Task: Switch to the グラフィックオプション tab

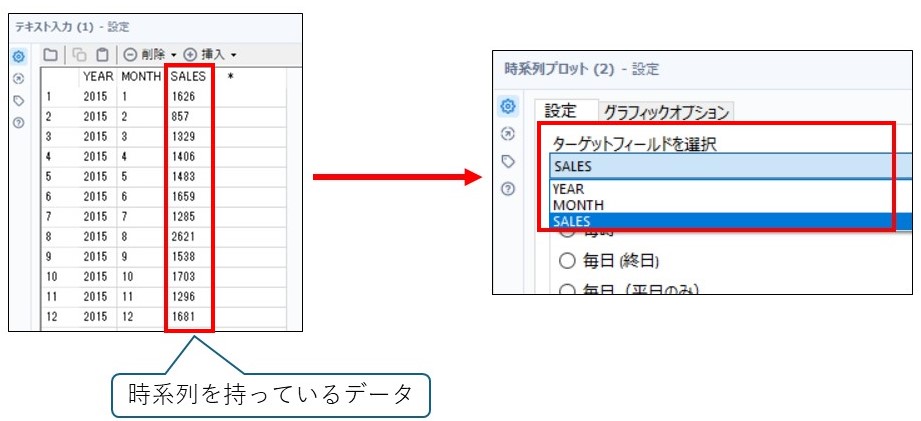Action: [x=666, y=112]
